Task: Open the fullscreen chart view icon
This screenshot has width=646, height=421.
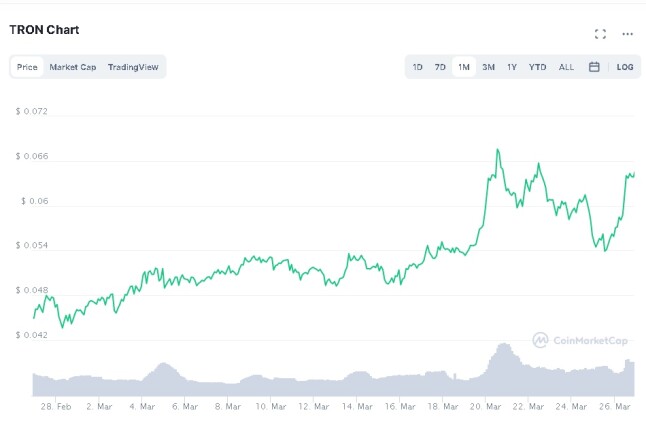Action: point(600,34)
